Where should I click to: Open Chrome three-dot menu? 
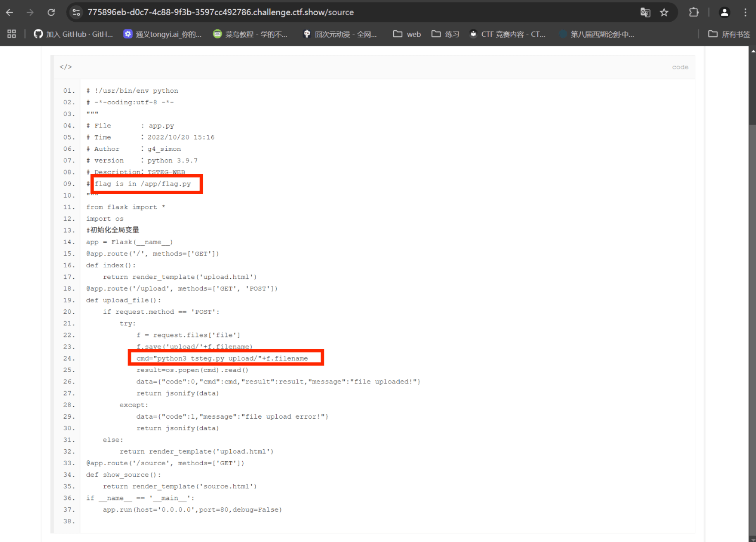(x=745, y=12)
